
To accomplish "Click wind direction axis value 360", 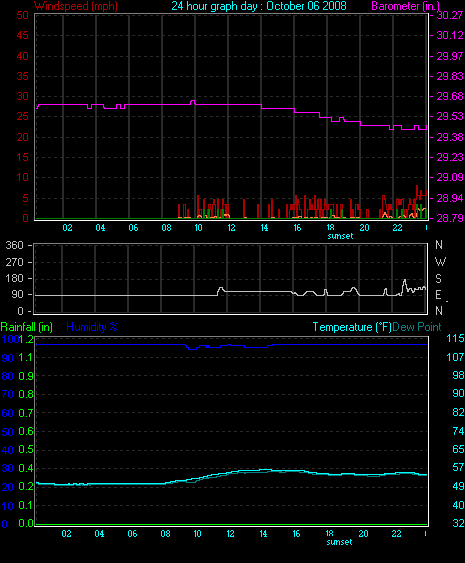I will 15,245.
